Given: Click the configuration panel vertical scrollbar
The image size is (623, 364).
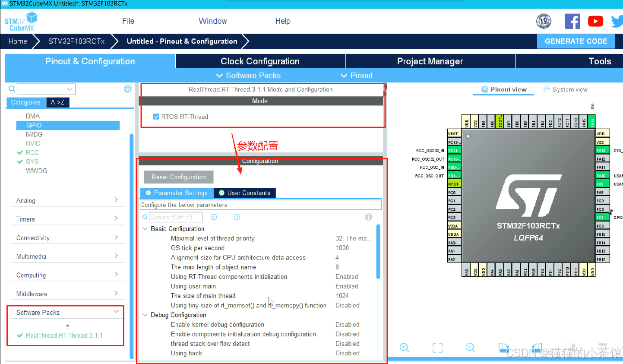Looking at the screenshot, I should (378, 251).
